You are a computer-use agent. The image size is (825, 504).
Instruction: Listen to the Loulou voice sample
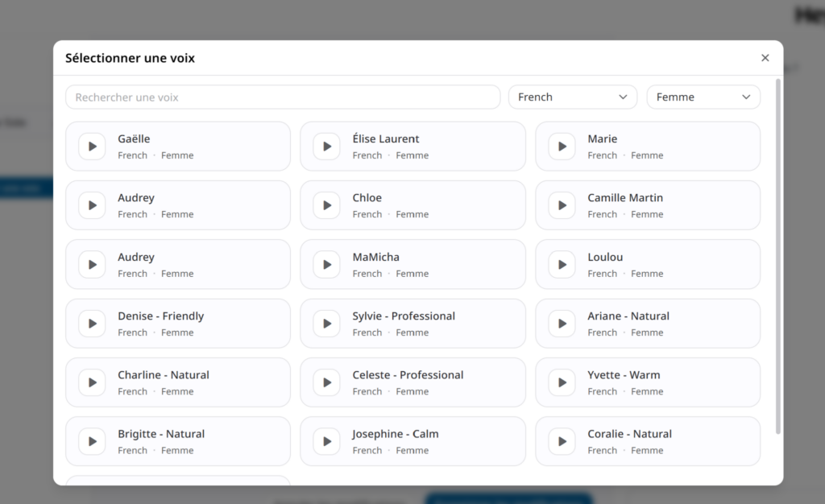(562, 265)
